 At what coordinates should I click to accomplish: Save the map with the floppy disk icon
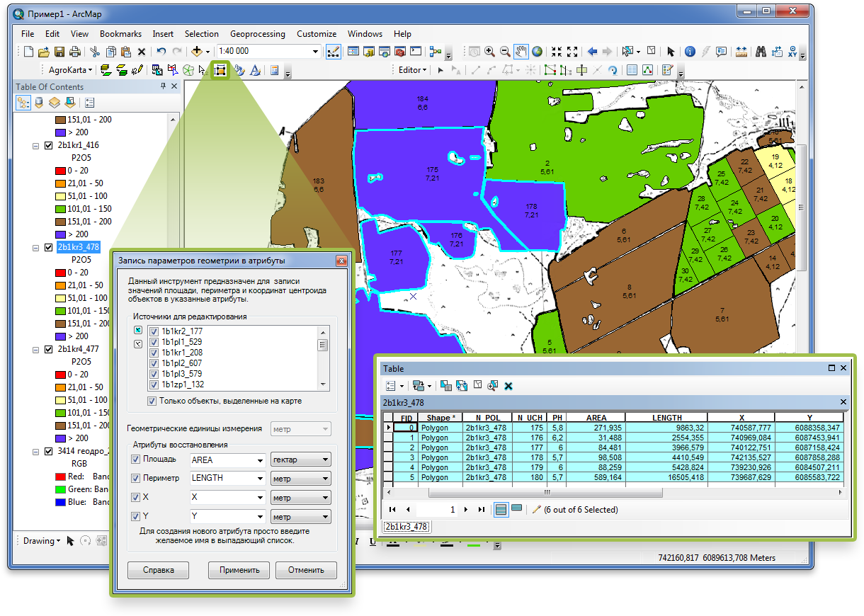click(59, 52)
